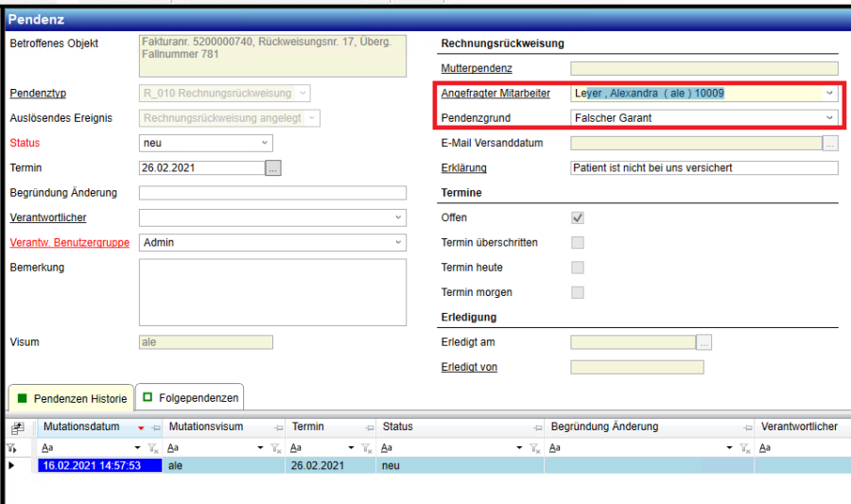This screenshot has height=504, width=851.
Task: Switch to the Folgependenzen tab
Action: (x=190, y=397)
